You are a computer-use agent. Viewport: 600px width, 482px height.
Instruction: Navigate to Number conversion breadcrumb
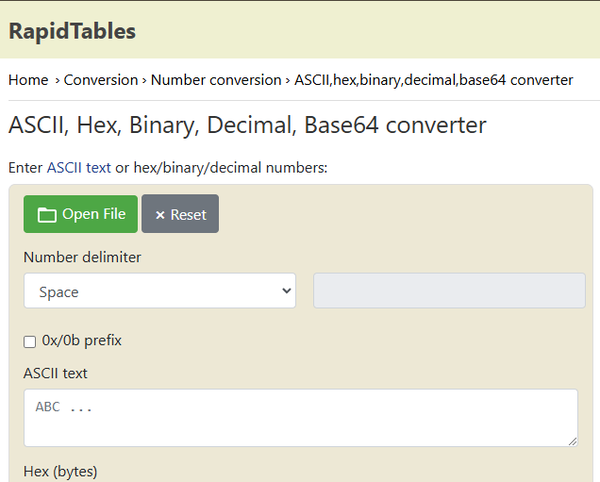[216, 80]
